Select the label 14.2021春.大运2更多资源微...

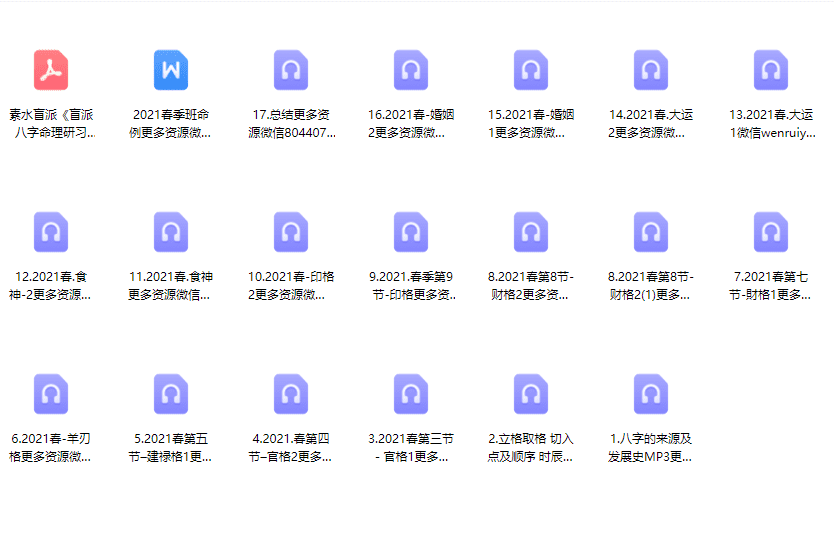click(x=650, y=124)
